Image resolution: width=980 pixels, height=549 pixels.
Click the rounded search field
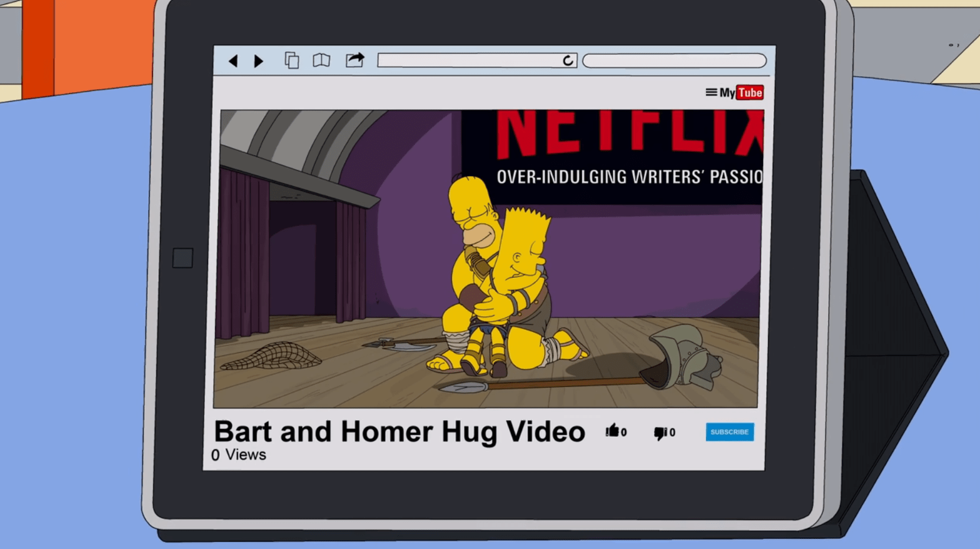[674, 61]
